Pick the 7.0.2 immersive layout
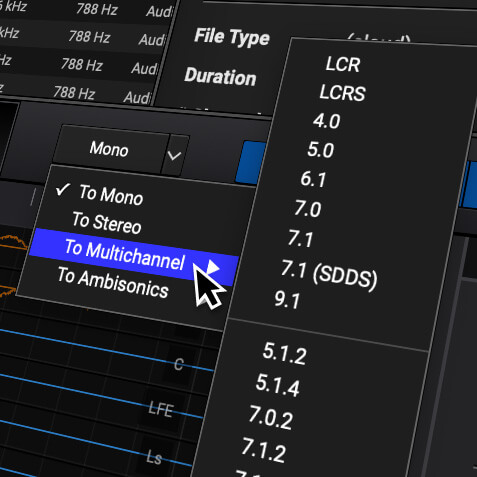Screen dimensions: 477x477 (271, 418)
